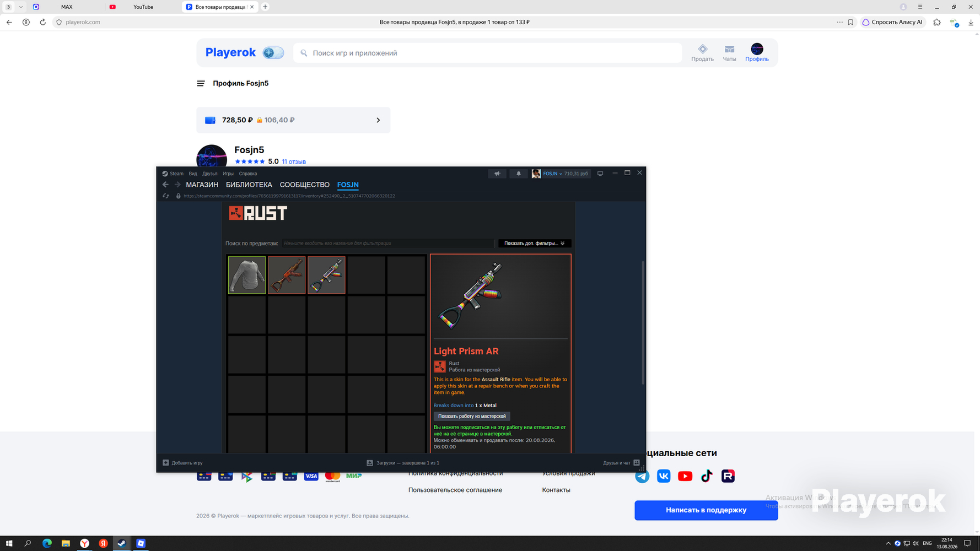Image resolution: width=980 pixels, height=551 pixels.
Task: Expand Показать доп. фильтры in Steam
Action: [x=535, y=243]
